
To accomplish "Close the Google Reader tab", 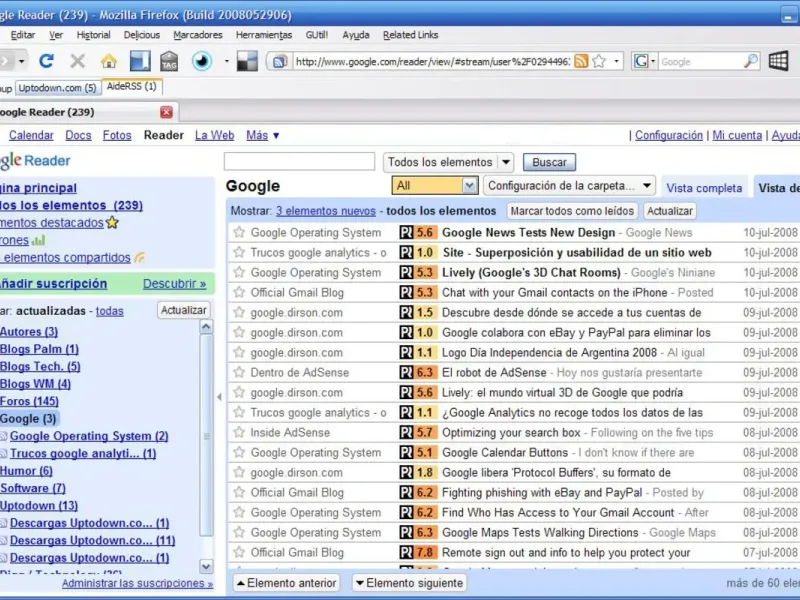I will [166, 112].
